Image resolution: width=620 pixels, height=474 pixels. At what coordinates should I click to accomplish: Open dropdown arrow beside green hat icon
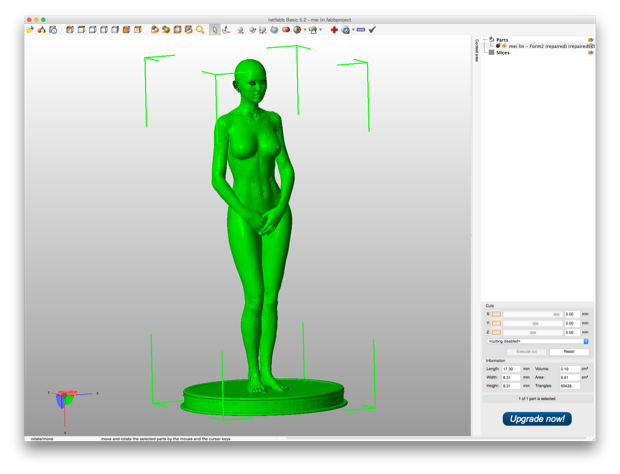point(320,30)
